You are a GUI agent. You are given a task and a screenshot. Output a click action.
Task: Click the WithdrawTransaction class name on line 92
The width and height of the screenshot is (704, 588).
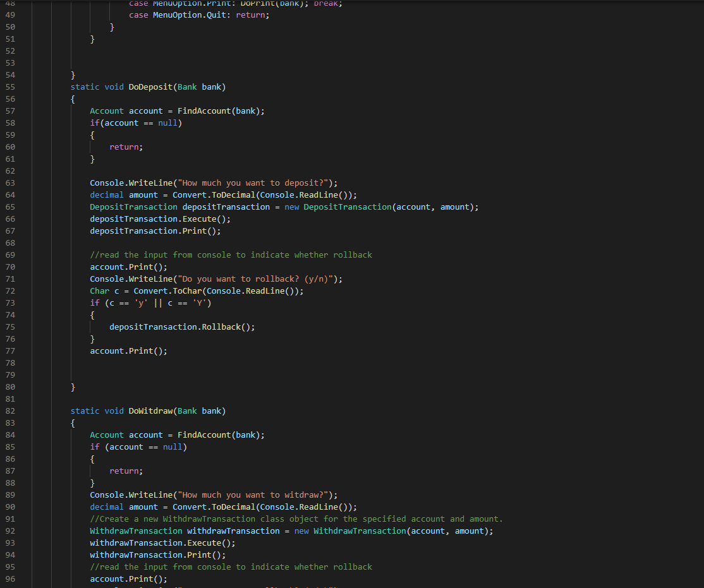135,531
